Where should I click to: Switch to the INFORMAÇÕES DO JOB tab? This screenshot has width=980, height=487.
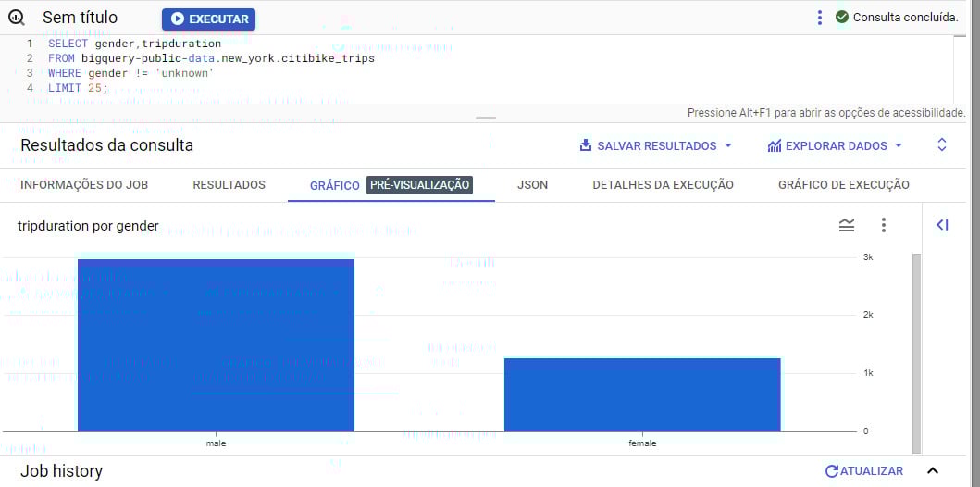(x=84, y=185)
